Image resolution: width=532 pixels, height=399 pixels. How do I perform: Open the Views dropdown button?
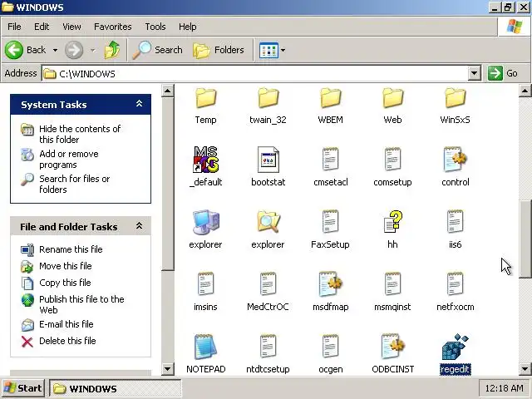[272, 50]
